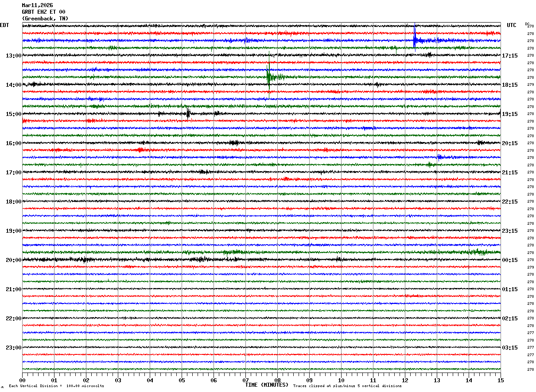The height and width of the screenshot is (392, 536).
Task: Click minute 08 on the time axis
Action: coord(277,380)
